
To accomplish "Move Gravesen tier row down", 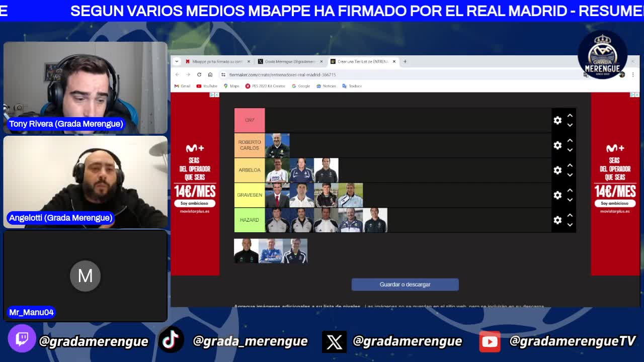I will [x=570, y=200].
